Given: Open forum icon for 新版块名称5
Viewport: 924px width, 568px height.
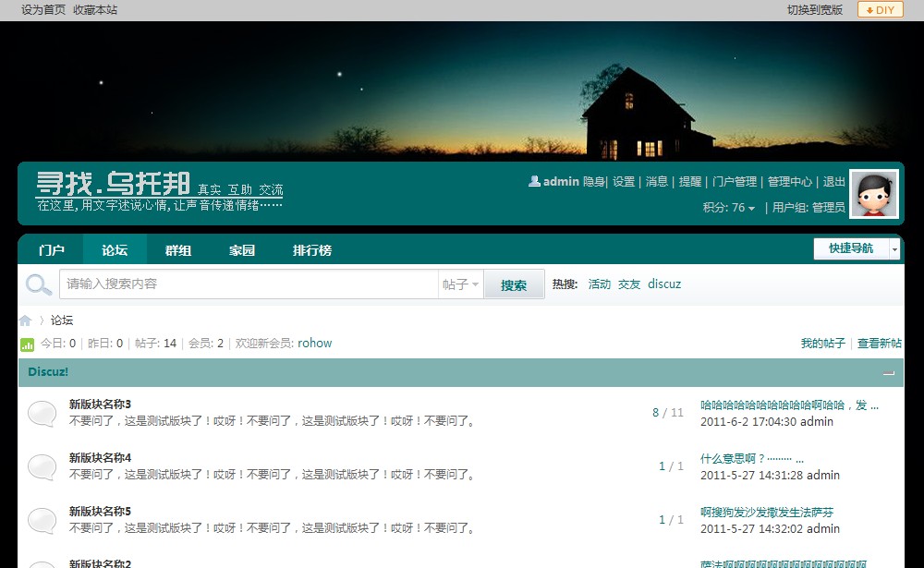Looking at the screenshot, I should point(42,520).
